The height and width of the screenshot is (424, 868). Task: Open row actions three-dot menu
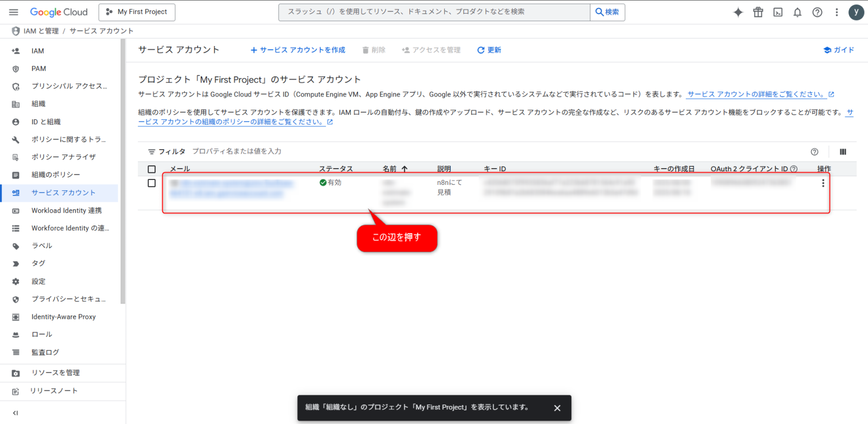tap(823, 183)
